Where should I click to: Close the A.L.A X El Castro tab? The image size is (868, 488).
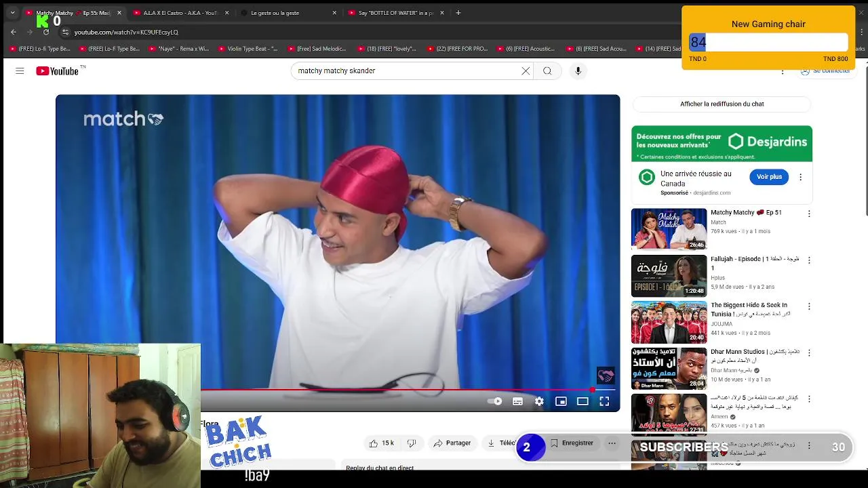coord(226,13)
